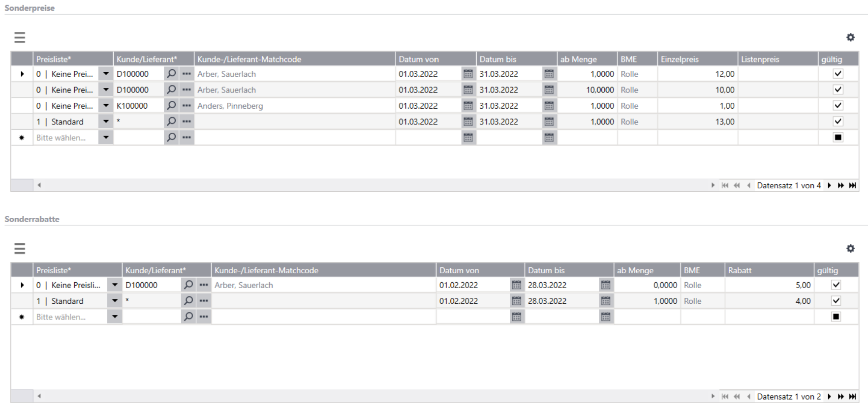Uncheck gültig for the 12,00 Einzelpreis row
Screen dimensions: 868x406
click(x=838, y=74)
